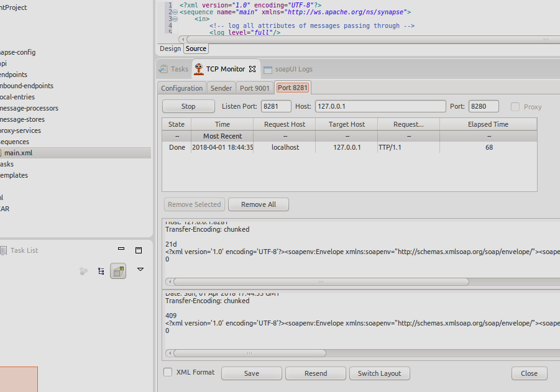This screenshot has height=392, width=560.
Task: Check the XML Format checkbox
Action: click(x=168, y=372)
